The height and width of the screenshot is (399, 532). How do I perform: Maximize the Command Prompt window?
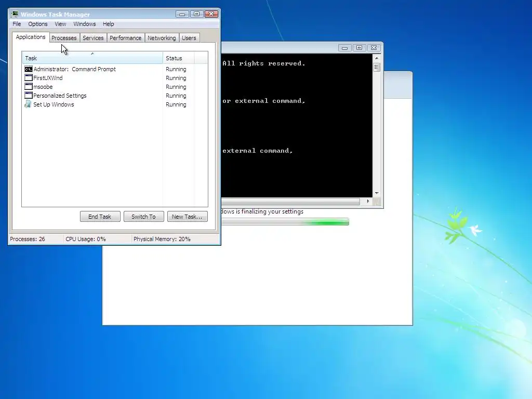coord(359,48)
